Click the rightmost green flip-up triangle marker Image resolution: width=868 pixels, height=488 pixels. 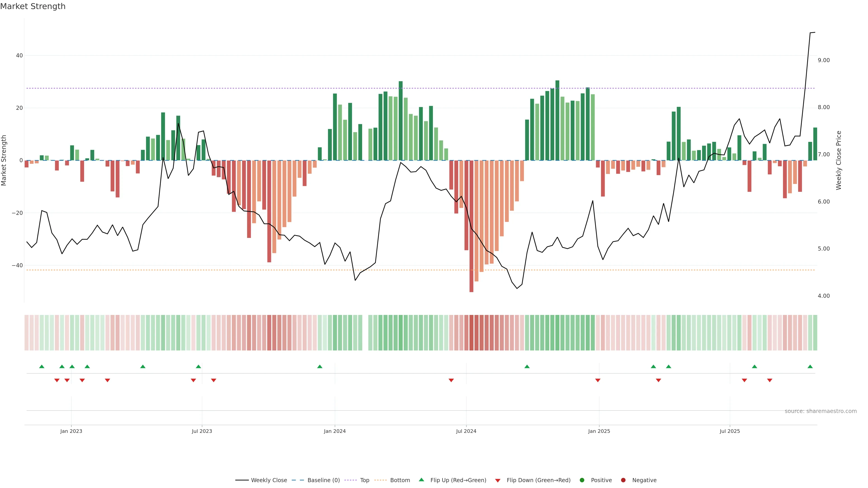coord(810,366)
